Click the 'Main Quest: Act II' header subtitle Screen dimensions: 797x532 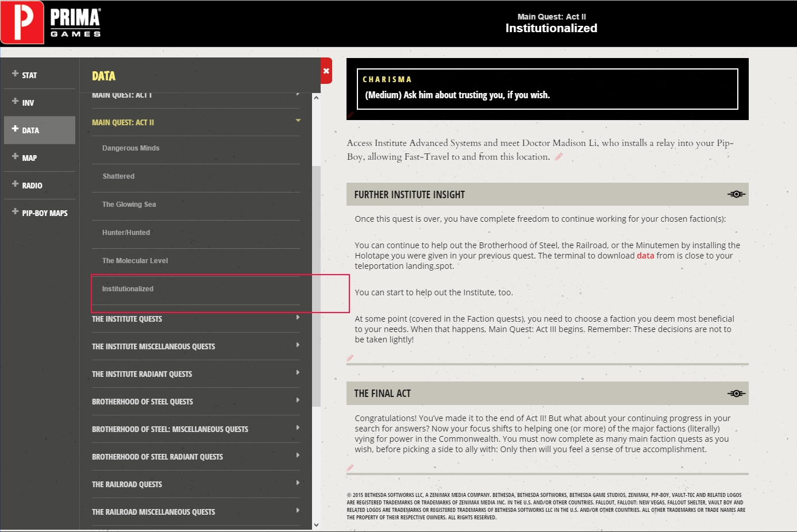click(x=552, y=17)
